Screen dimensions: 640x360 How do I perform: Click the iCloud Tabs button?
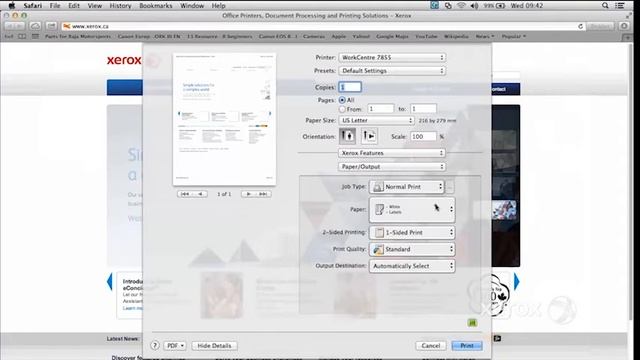pos(36,26)
